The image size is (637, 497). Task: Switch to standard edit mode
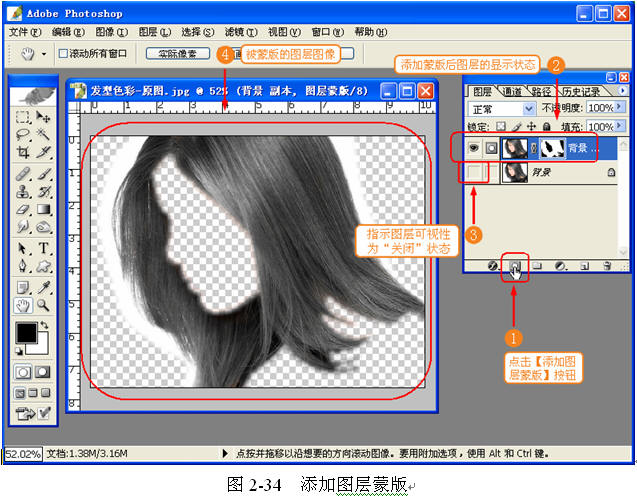click(x=23, y=372)
